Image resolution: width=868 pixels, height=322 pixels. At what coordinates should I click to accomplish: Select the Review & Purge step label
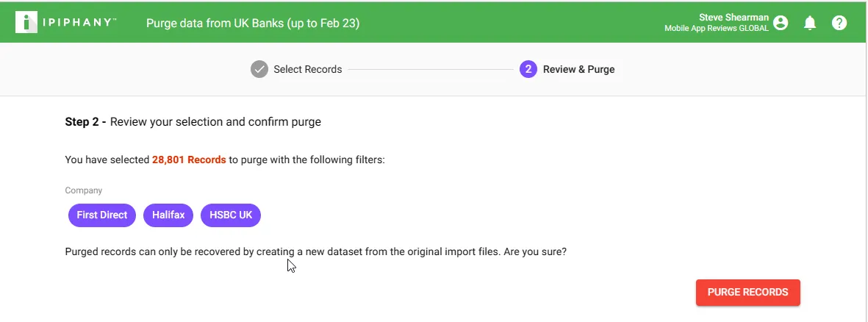(578, 70)
